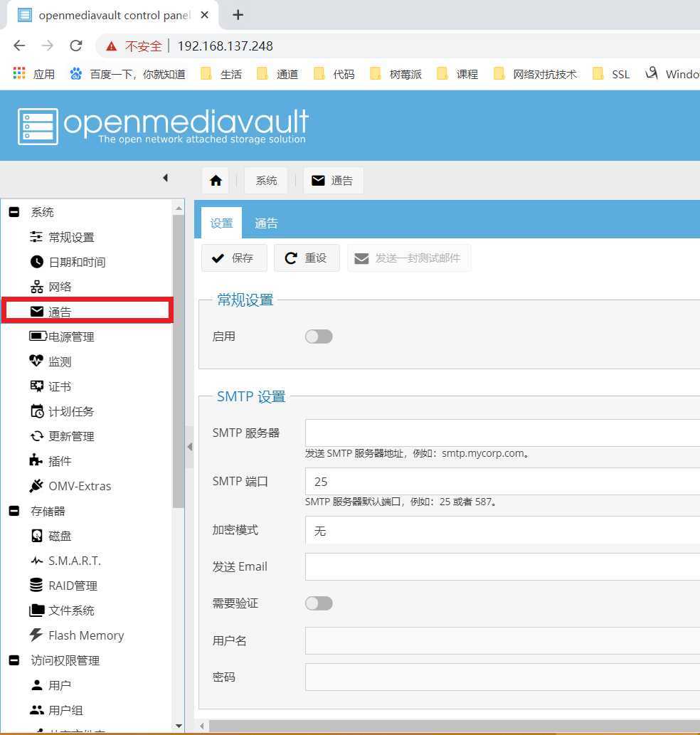This screenshot has width=700, height=735.
Task: Click the folder icon for 文件系统
Action: 36,610
